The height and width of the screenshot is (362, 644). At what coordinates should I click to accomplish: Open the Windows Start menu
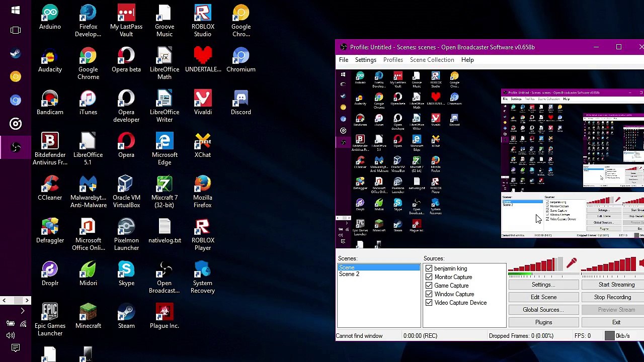coord(16,10)
